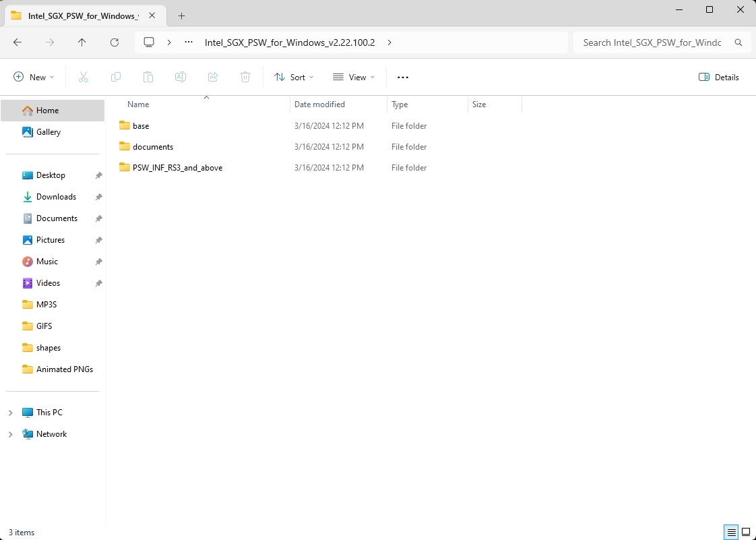756x540 pixels.
Task: Open the Sort options dropdown
Action: [294, 78]
